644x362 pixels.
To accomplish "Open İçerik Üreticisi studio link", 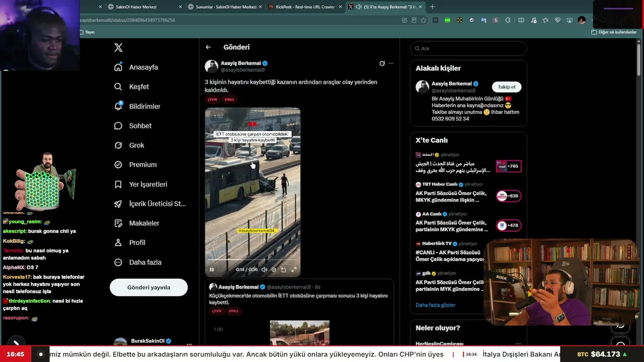I will click(150, 204).
